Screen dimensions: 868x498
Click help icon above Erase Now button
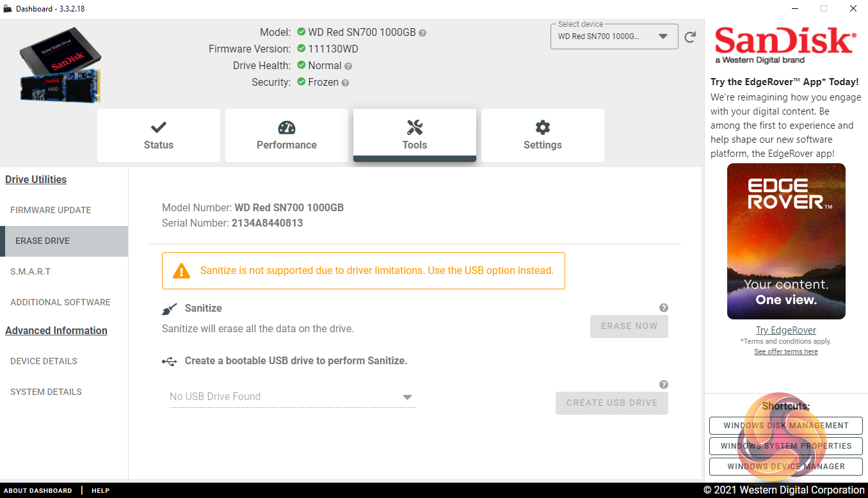point(664,308)
